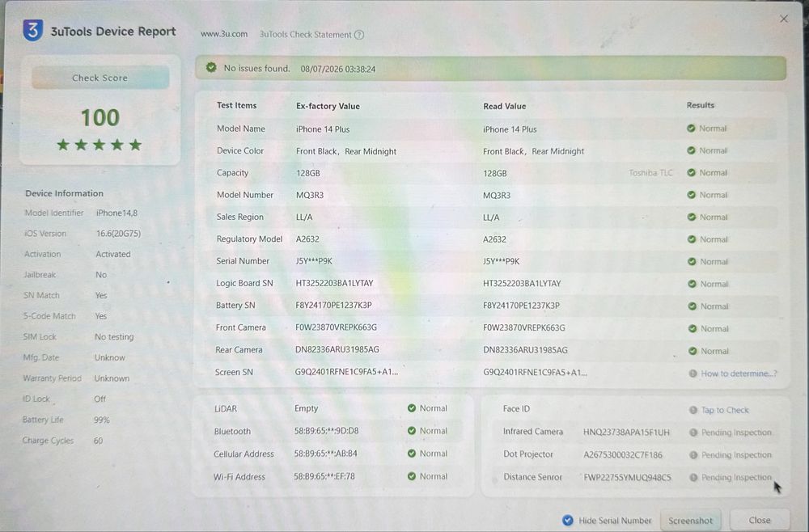Open 3uTools Check Statement link

[x=305, y=35]
